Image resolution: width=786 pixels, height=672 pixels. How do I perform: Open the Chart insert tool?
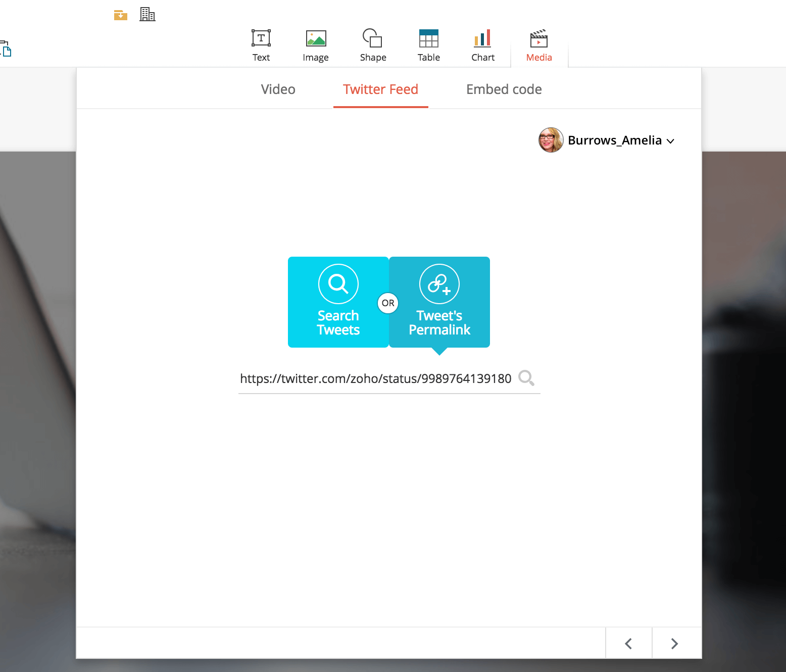[x=482, y=45]
